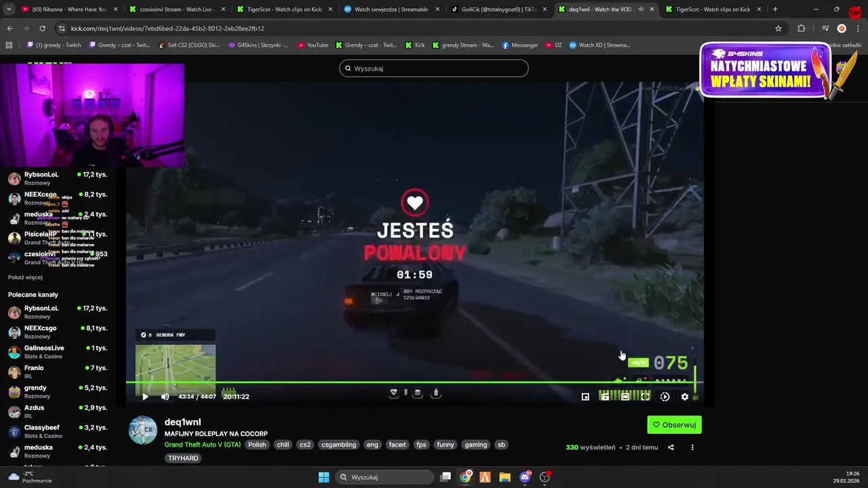Image resolution: width=868 pixels, height=488 pixels.
Task: Seek on the green video progress bar
Action: (x=414, y=382)
